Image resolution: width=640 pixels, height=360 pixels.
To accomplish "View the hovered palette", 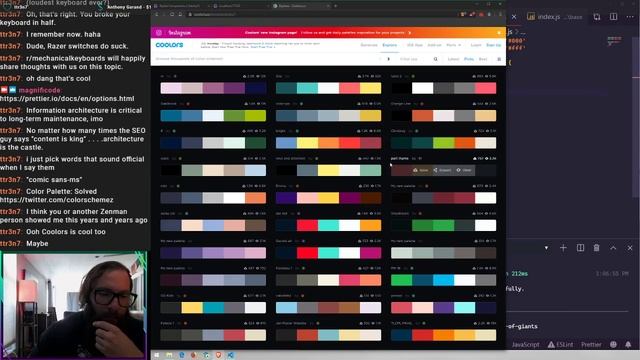I will [x=464, y=170].
